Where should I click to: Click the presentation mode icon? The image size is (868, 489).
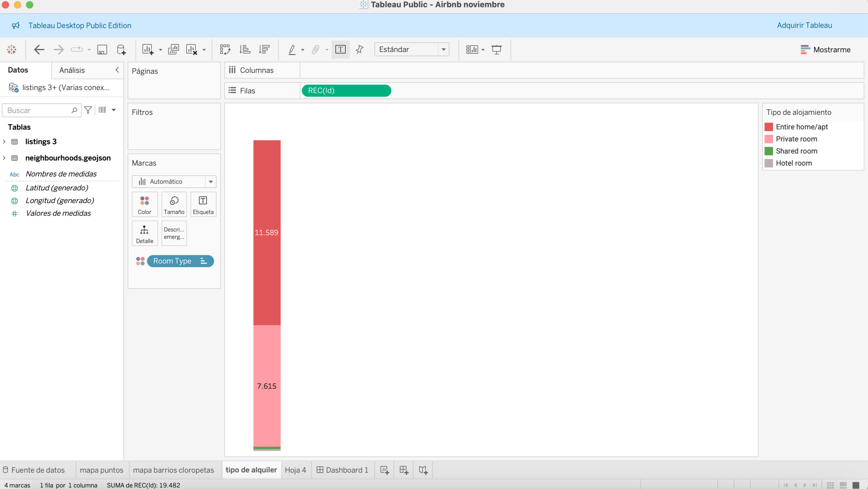point(497,49)
